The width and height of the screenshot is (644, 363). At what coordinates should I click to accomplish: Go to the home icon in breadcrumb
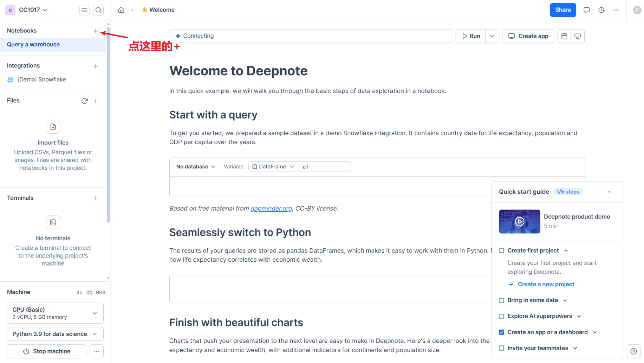(x=121, y=10)
